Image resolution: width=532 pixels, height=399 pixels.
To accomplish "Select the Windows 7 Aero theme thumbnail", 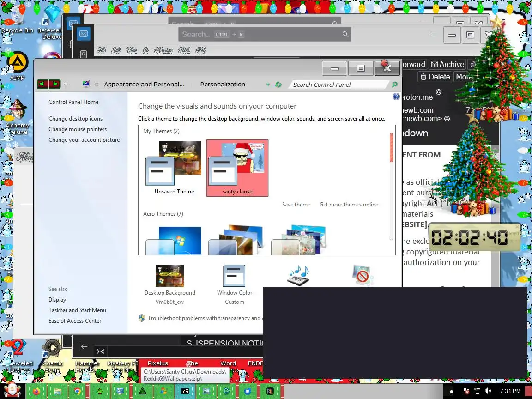I will click(174, 240).
